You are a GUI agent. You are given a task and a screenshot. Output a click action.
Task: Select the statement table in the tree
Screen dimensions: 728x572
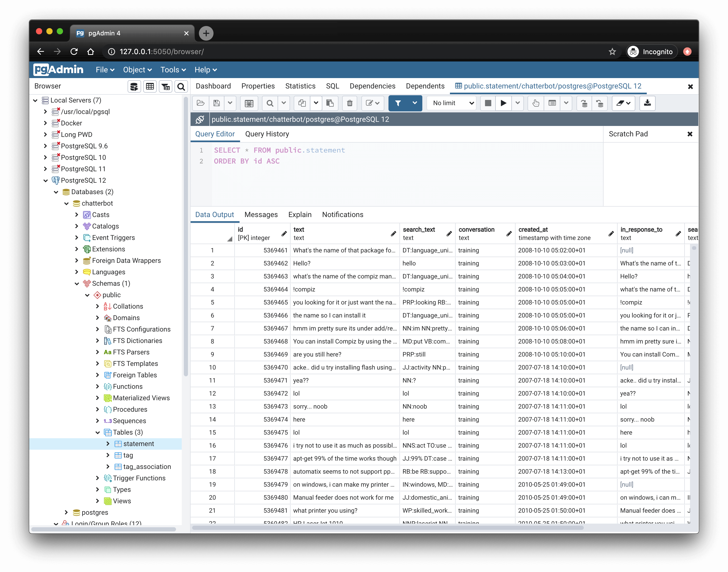(139, 443)
